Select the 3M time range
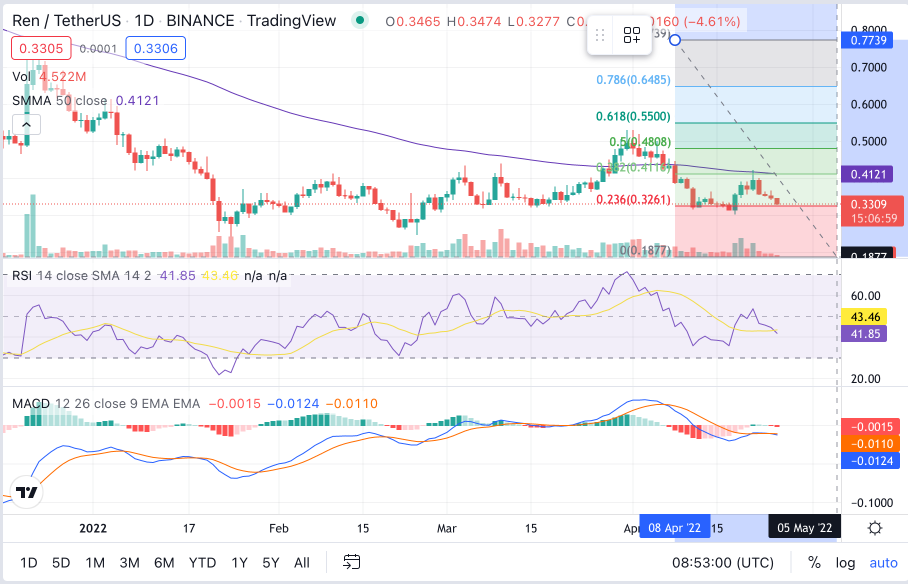 (x=129, y=563)
